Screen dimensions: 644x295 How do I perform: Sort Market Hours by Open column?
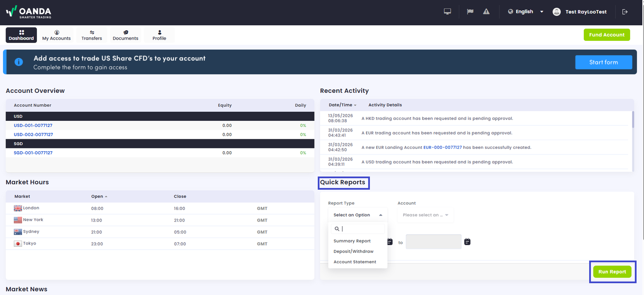click(99, 196)
